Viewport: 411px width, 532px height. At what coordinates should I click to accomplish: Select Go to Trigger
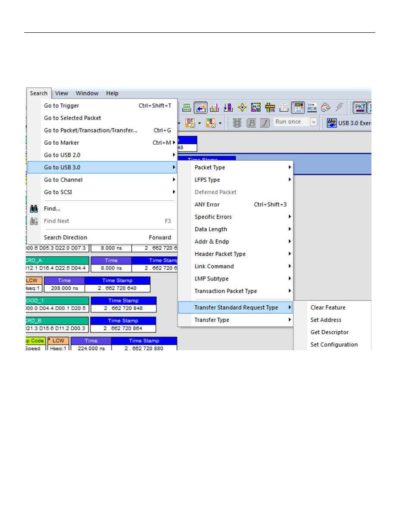coord(102,106)
